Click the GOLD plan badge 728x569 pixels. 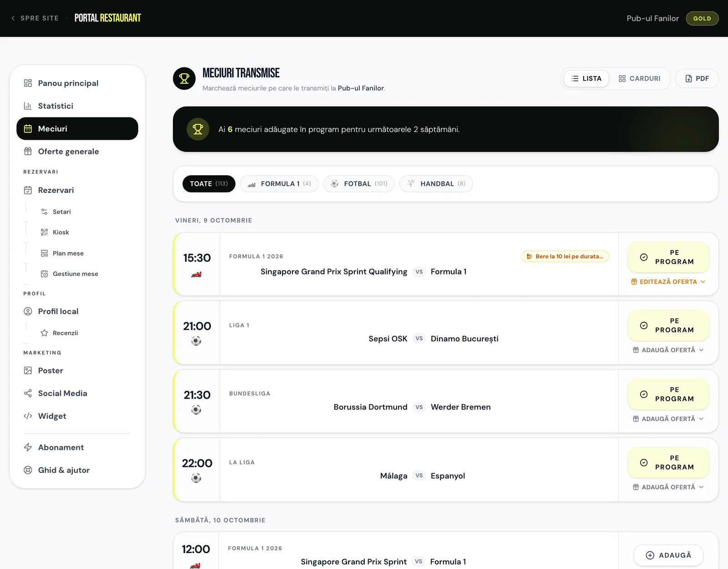(702, 19)
